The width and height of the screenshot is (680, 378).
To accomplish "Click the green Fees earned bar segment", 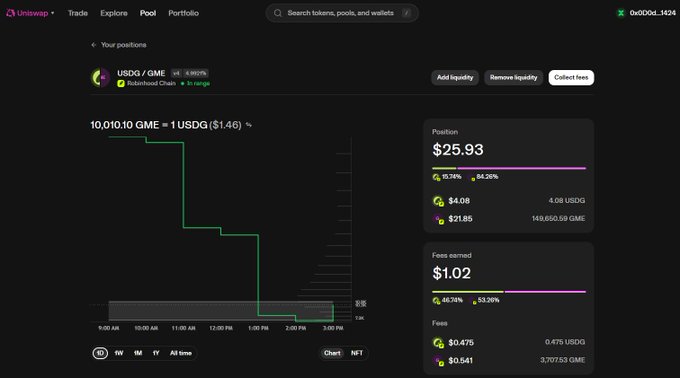I will point(468,292).
